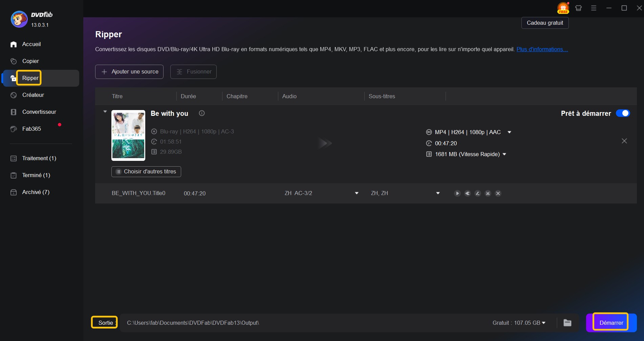
Task: Open the trim scissors icon for Title0
Action: click(x=488, y=193)
